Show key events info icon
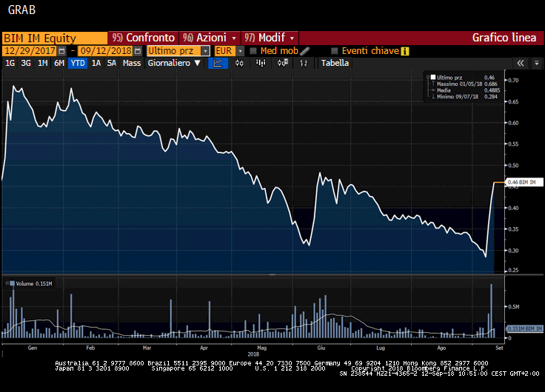This screenshot has width=545, height=392. pos(405,51)
